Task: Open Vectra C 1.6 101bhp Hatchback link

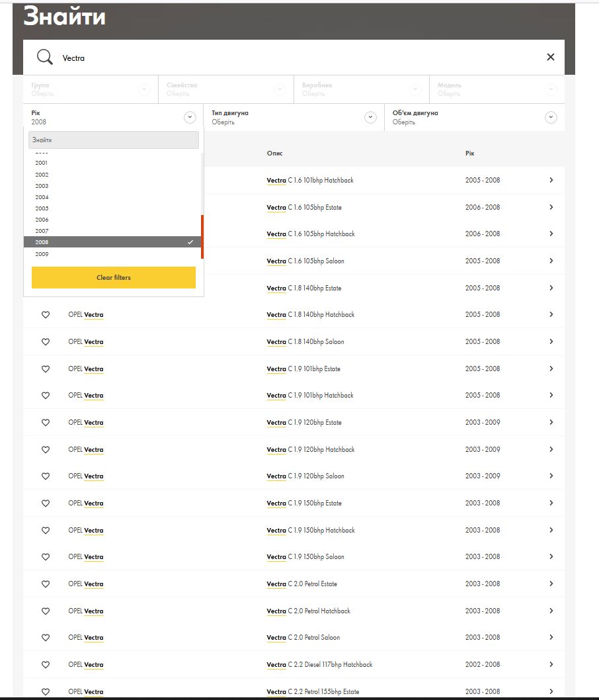Action: click(310, 181)
